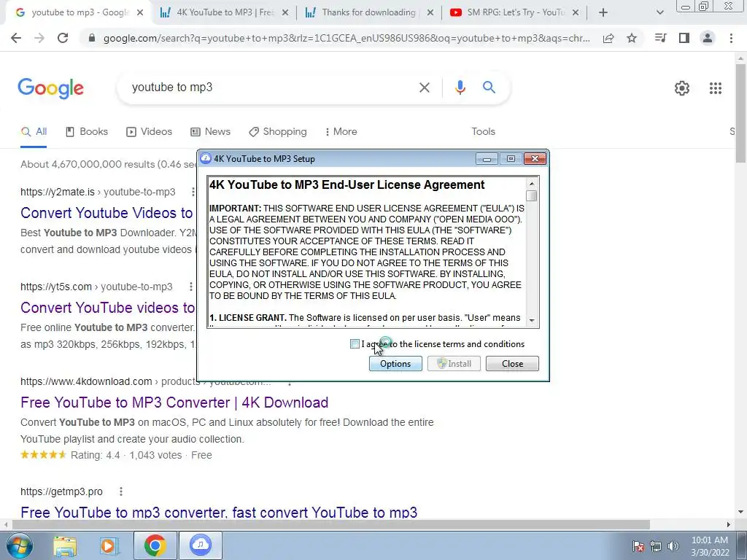
Task: Open Google settings gear icon
Action: 682,88
